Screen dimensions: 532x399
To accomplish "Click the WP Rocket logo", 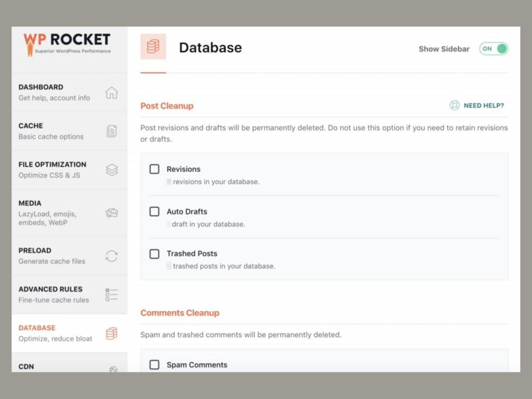I will (x=66, y=44).
